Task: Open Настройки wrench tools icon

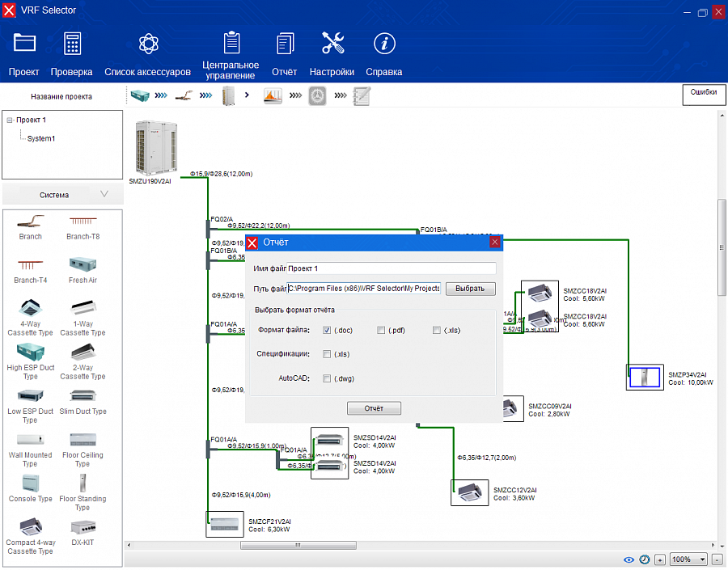Action: (x=332, y=44)
